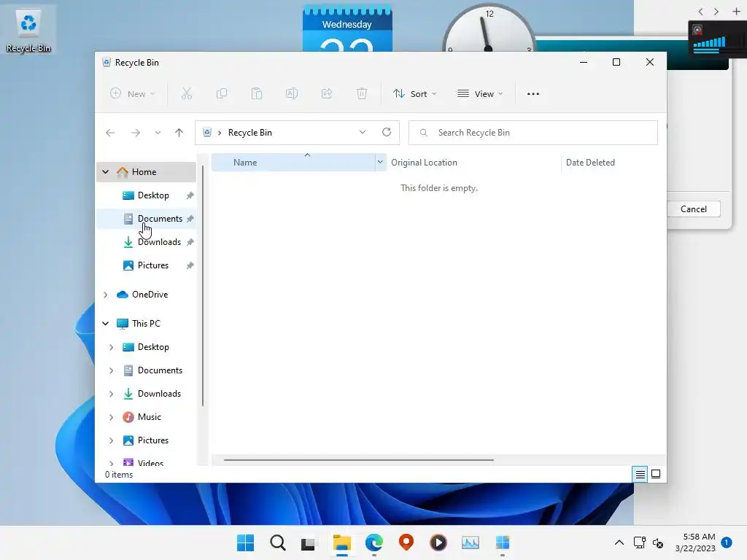Open the Maps pin app on taskbar
The height and width of the screenshot is (560, 747).
click(406, 542)
